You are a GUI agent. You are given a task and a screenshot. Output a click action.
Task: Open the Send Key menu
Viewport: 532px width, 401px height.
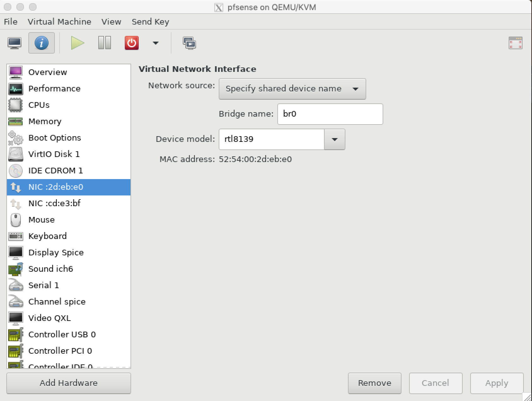tap(150, 21)
